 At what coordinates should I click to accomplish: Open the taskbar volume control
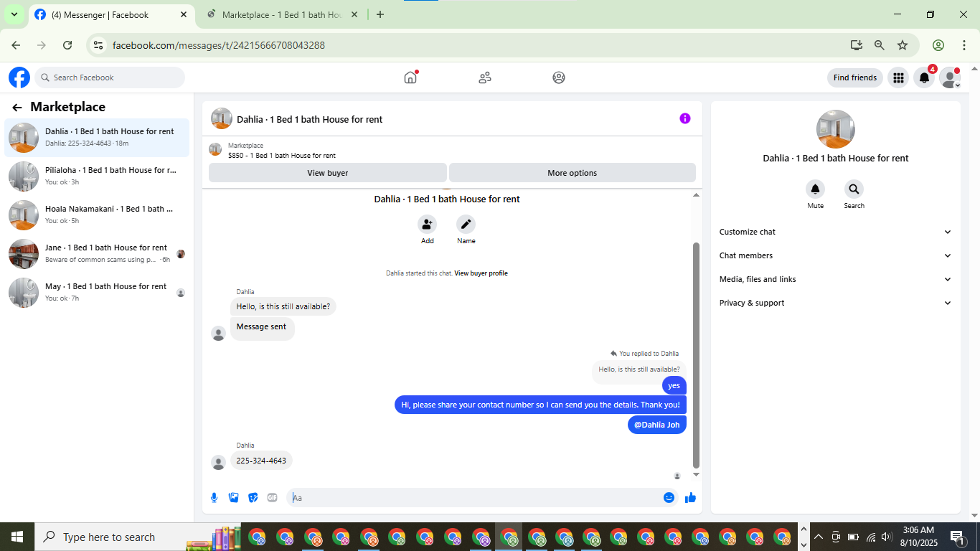point(887,537)
